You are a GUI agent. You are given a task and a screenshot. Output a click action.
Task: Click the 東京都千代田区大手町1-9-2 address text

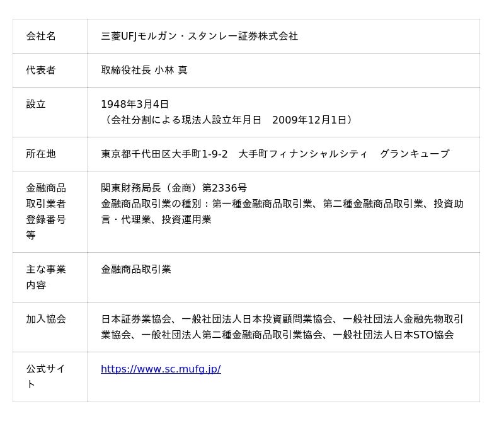(164, 154)
